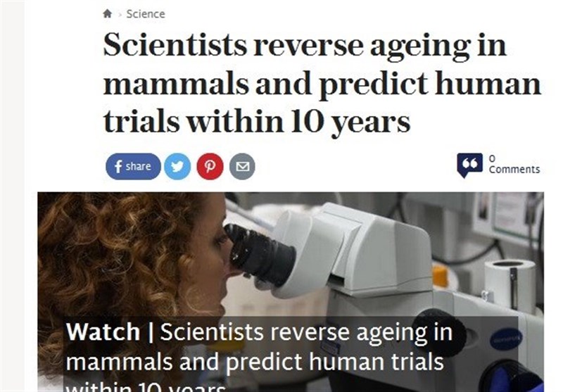This screenshot has height=392, width=563.
Task: Click the breadcrumb chevron separator
Action: 120,15
